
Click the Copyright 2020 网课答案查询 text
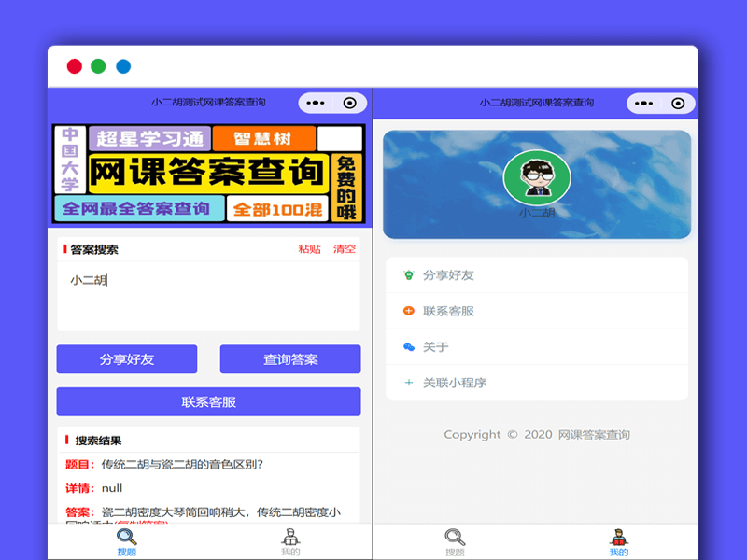(x=537, y=435)
